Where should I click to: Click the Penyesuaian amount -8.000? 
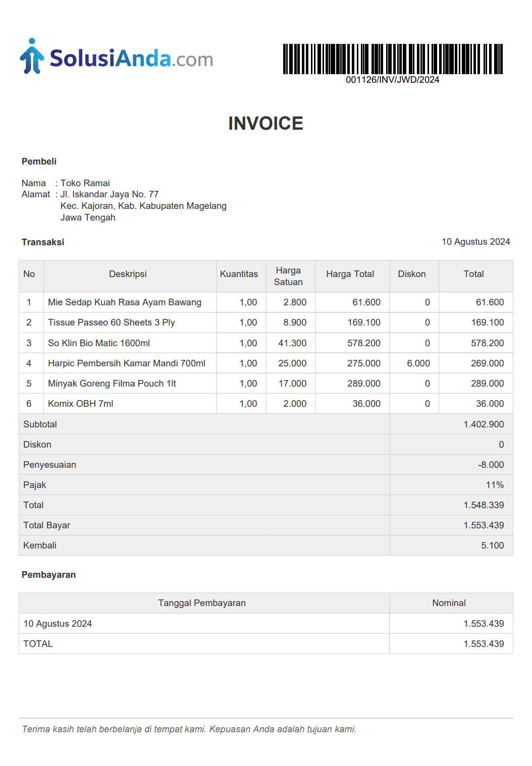pyautogui.click(x=491, y=465)
